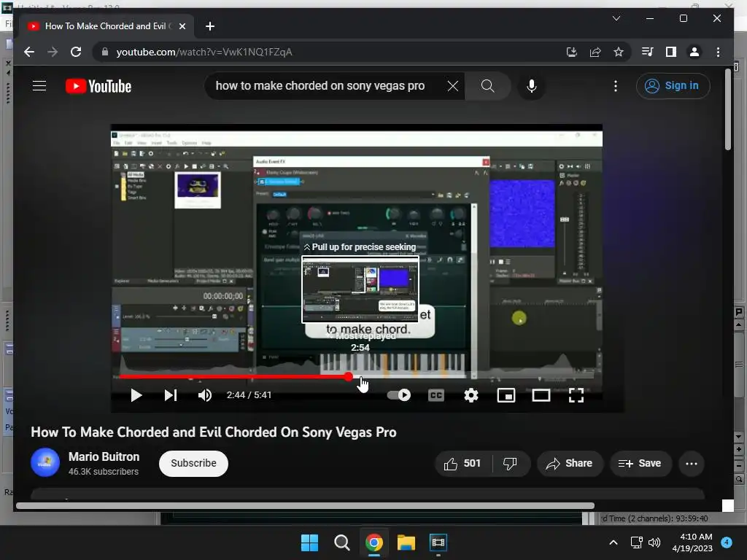
Task: Open Chrome media controls
Action: pyautogui.click(x=648, y=52)
